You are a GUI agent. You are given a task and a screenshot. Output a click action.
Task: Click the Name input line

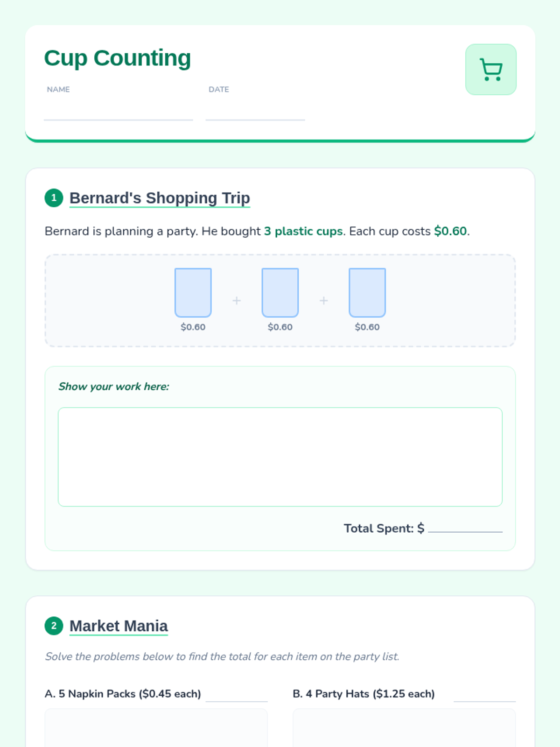[118, 112]
